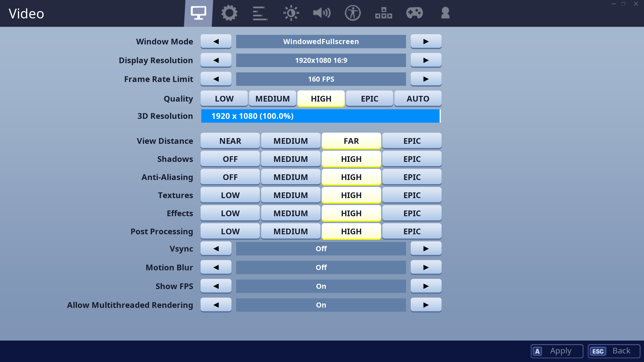Screen dimensions: 644x362
Task: Open the Game UI/HUD settings tab icon
Action: click(x=260, y=13)
